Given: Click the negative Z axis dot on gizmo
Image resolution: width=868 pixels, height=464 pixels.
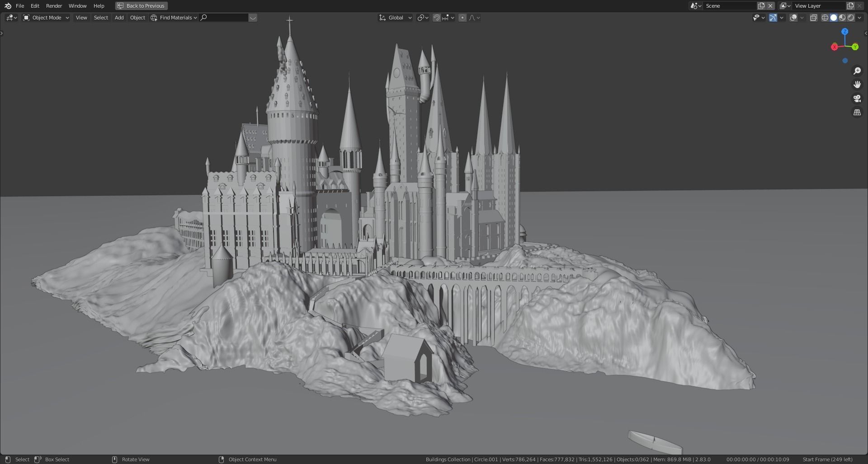Looking at the screenshot, I should click(x=845, y=61).
